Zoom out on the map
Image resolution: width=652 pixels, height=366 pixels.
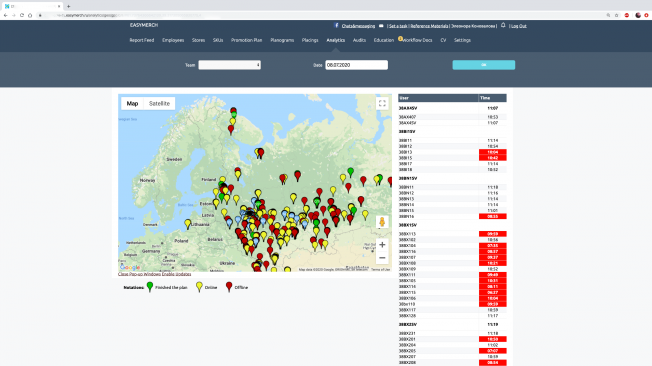point(382,258)
